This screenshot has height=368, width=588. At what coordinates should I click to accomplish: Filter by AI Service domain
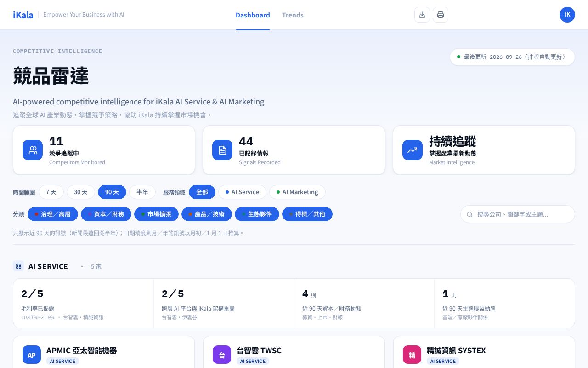pos(242,192)
